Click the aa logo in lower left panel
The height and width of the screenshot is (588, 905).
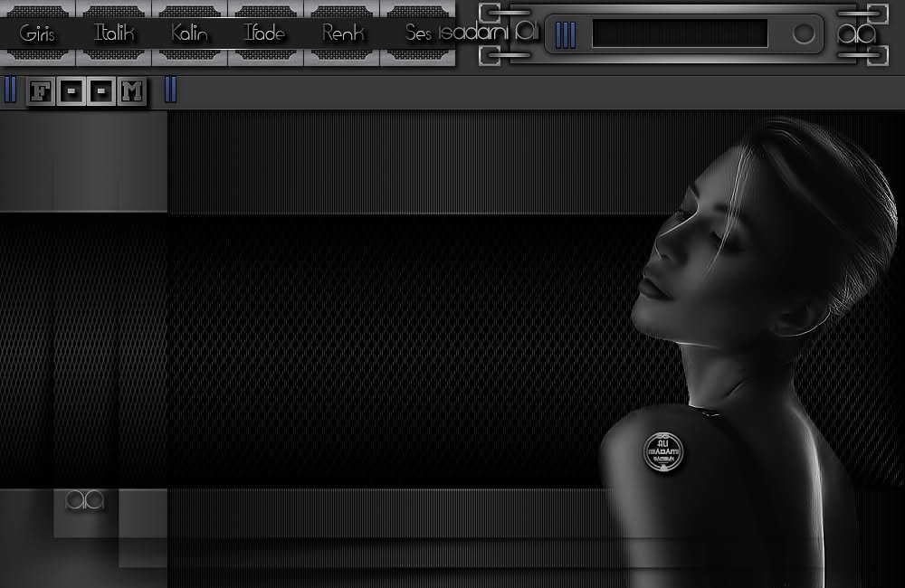(x=85, y=500)
